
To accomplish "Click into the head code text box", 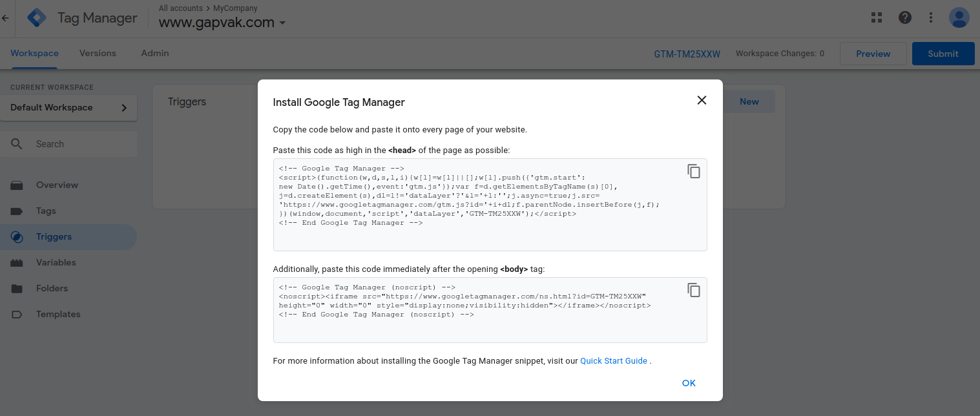I will (x=478, y=236).
